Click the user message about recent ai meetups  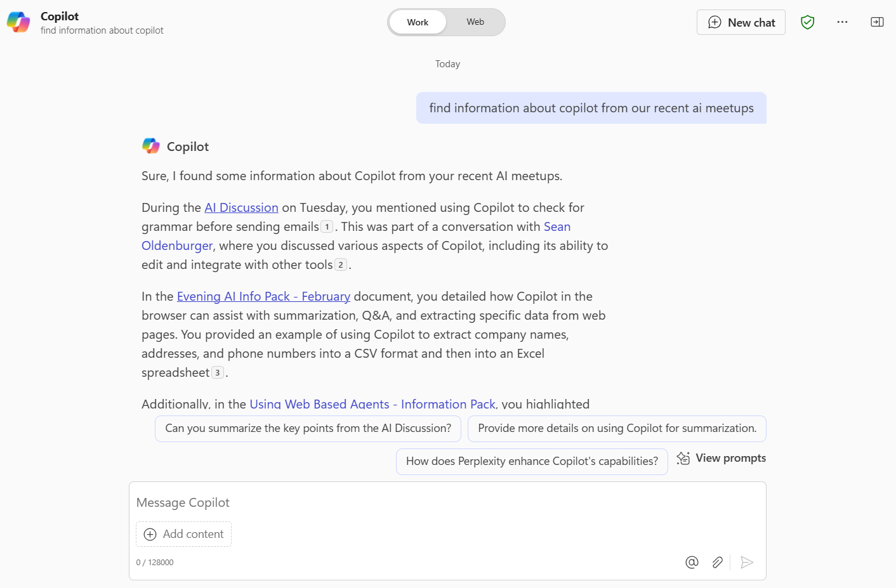591,108
